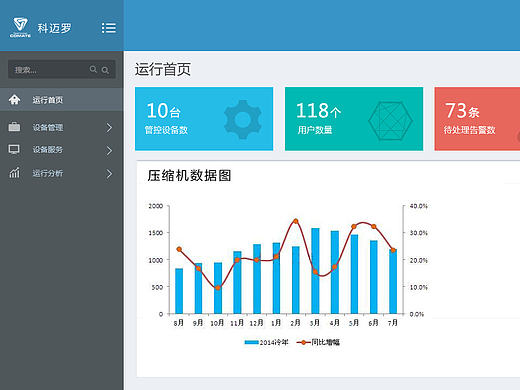
Task: Click the 7月 axis label
Action: (393, 323)
